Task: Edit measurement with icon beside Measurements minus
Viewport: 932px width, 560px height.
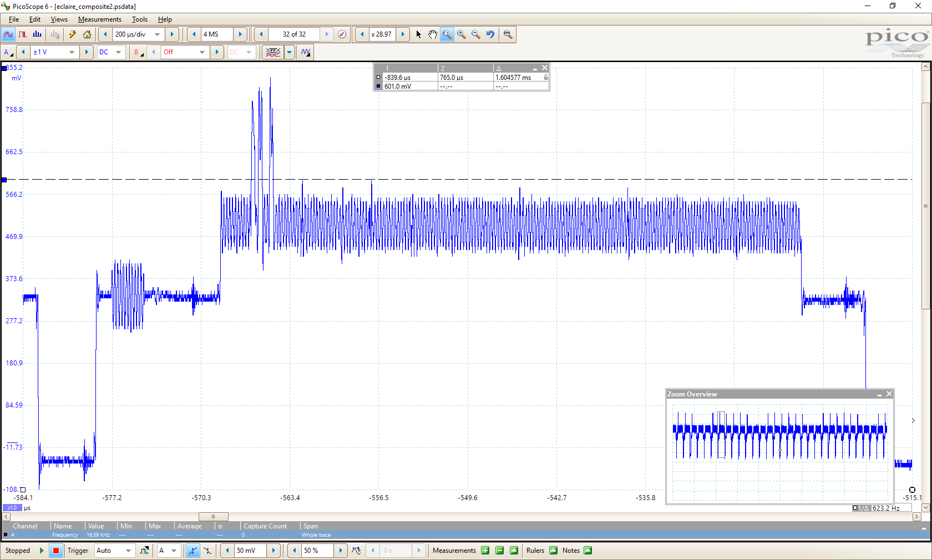Action: [x=514, y=551]
